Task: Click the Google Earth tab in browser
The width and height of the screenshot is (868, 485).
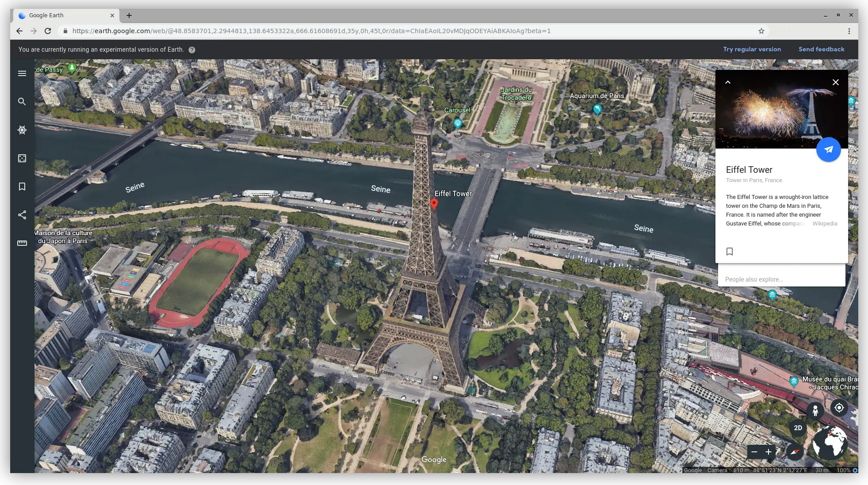Action: point(60,15)
